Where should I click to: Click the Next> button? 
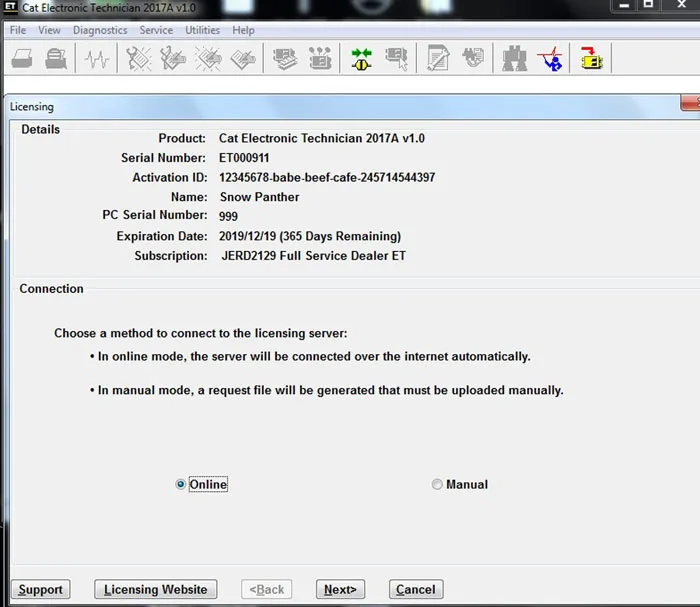click(x=340, y=589)
